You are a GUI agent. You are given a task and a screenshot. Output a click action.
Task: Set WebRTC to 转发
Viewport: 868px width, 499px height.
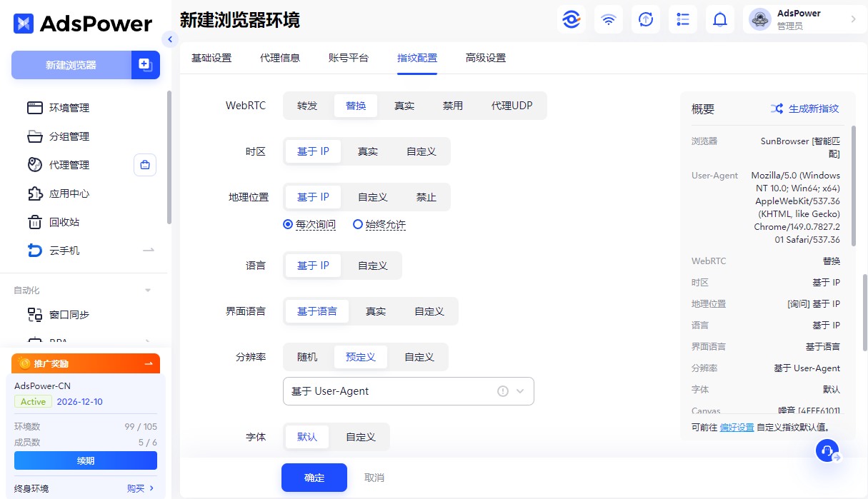[307, 106]
